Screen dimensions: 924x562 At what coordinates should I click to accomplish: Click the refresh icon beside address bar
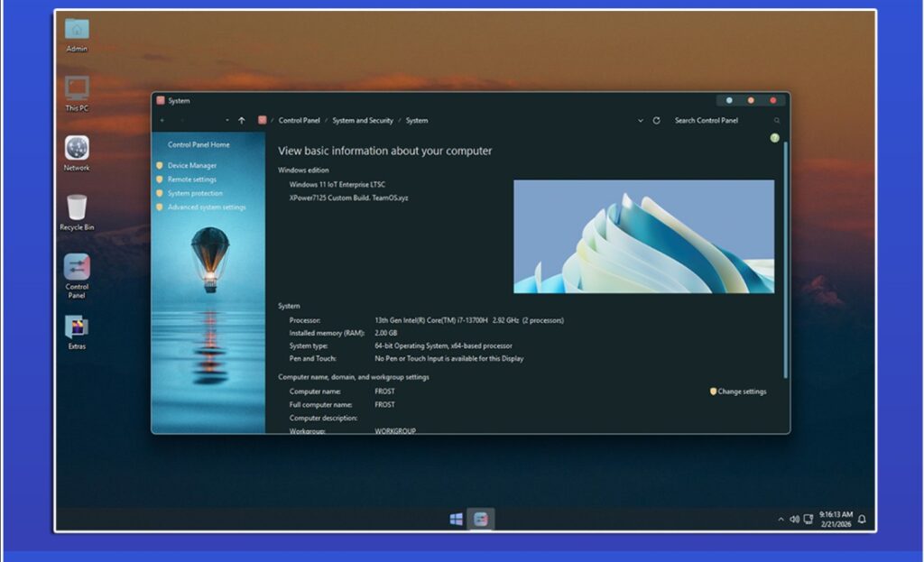[656, 121]
